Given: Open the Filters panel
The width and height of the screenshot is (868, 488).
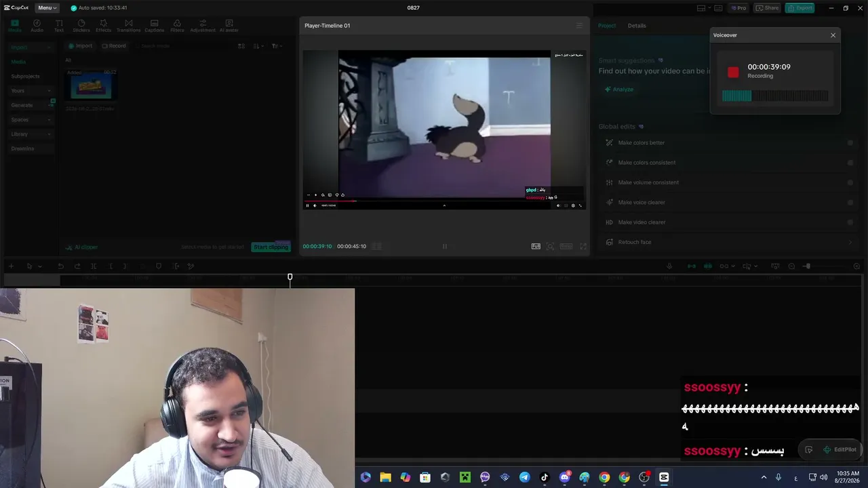Looking at the screenshot, I should click(x=177, y=26).
